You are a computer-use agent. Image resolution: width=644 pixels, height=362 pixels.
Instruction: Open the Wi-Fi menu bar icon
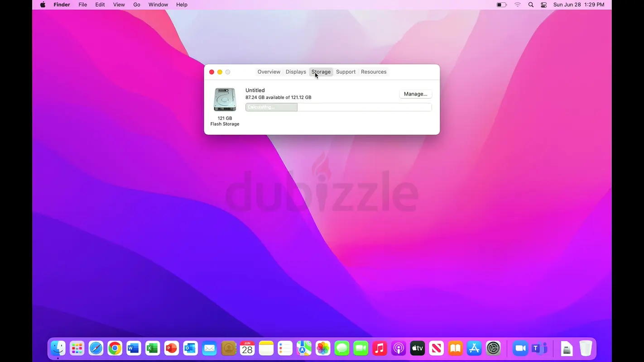tap(518, 5)
